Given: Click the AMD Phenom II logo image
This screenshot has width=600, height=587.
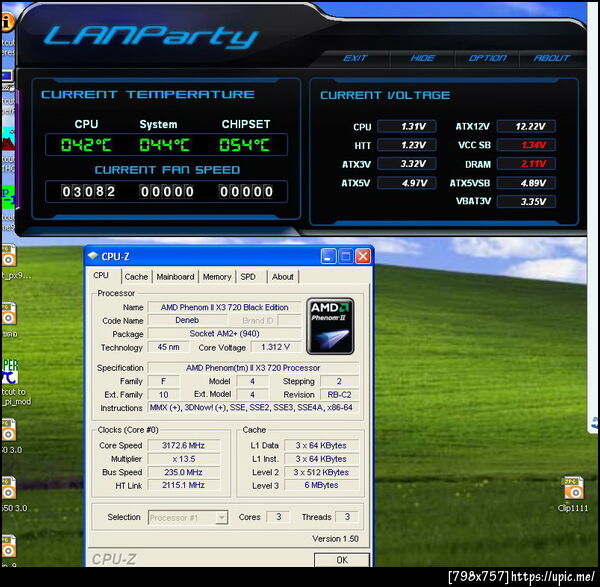Looking at the screenshot, I should point(330,326).
